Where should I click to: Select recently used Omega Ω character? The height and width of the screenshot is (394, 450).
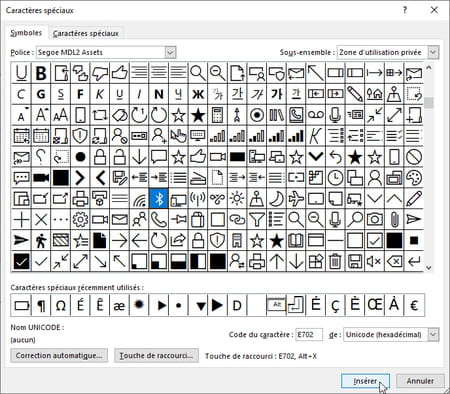tap(60, 305)
